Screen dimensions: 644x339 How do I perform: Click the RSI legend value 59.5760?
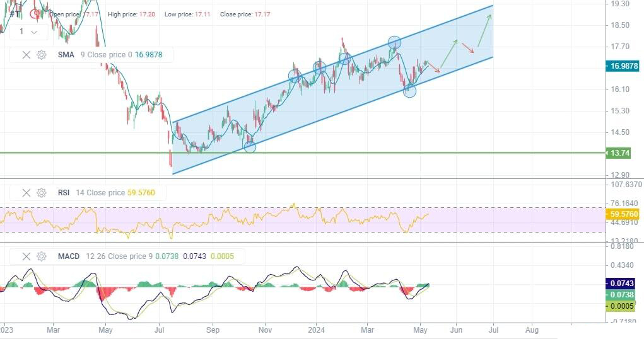(x=141, y=192)
